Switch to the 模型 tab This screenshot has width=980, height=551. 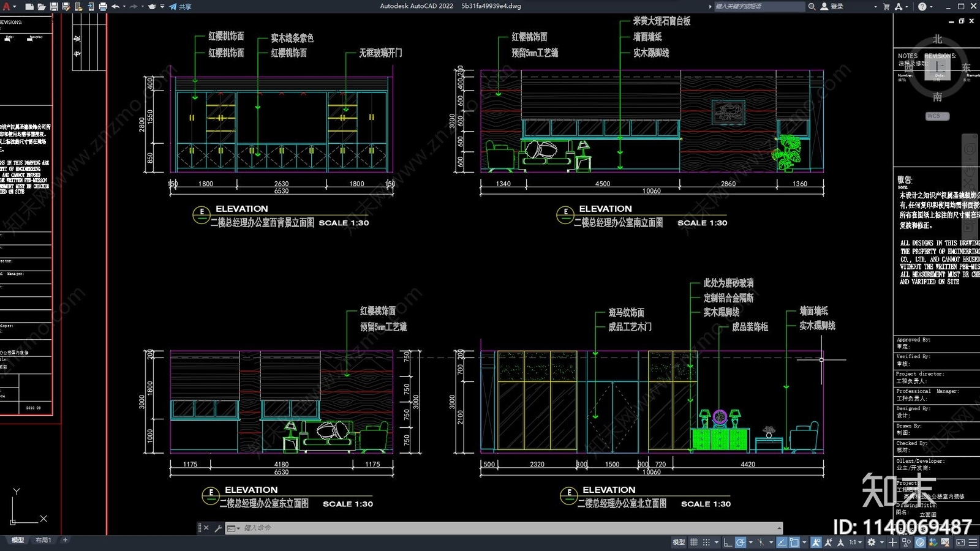tap(18, 540)
